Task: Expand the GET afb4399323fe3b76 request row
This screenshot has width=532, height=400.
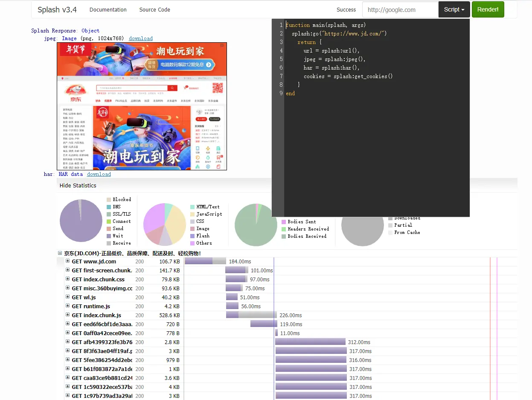Action: [67, 342]
